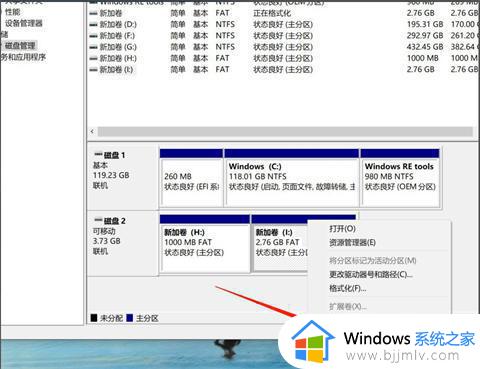Click 状态良好 (主分区) status in the G: row
Image resolution: width=480 pixels, height=369 pixels.
283,47
